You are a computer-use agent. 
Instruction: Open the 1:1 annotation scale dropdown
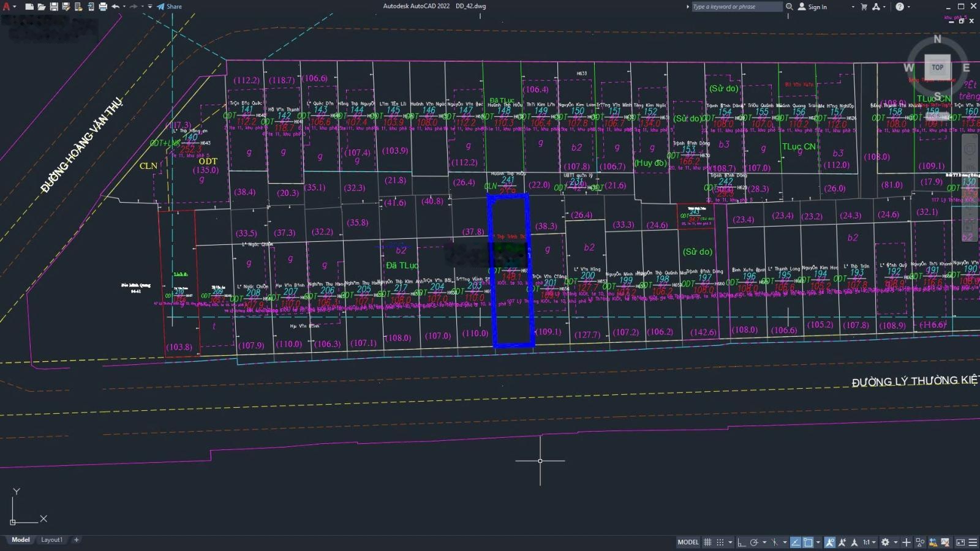coord(869,542)
